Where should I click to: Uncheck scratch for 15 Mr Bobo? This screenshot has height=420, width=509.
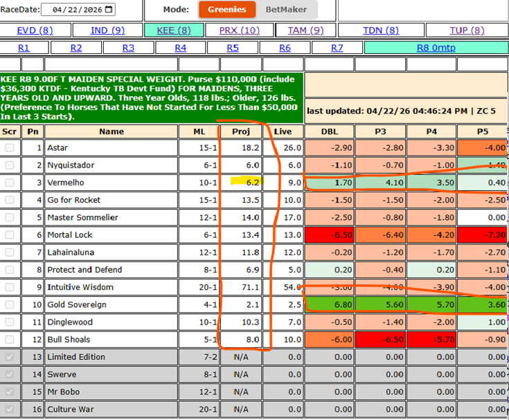[10, 392]
